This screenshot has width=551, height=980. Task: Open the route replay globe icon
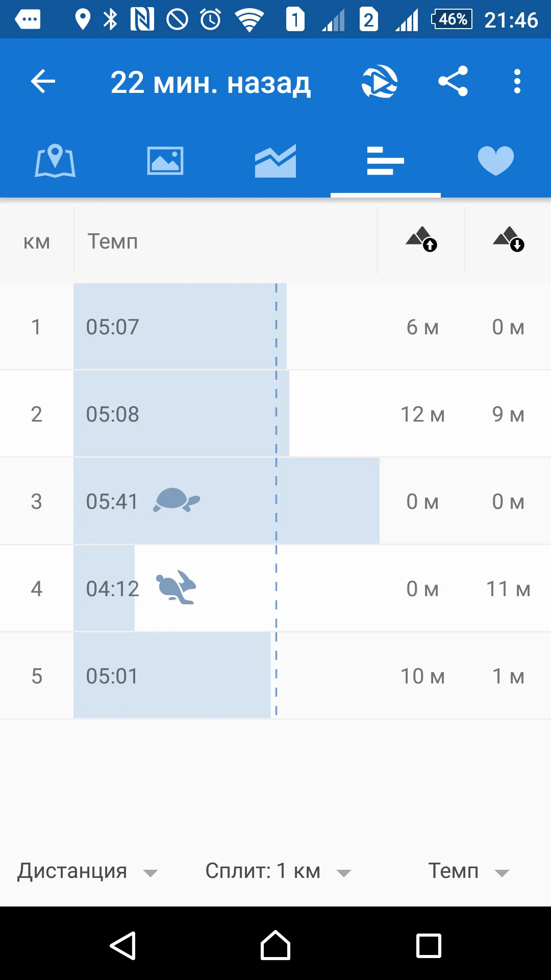pos(380,82)
